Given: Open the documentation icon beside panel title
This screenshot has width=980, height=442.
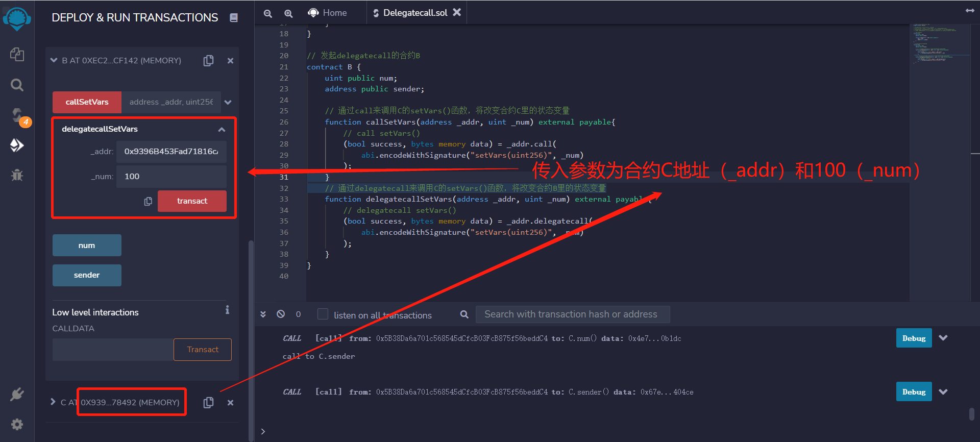Looking at the screenshot, I should [234, 18].
